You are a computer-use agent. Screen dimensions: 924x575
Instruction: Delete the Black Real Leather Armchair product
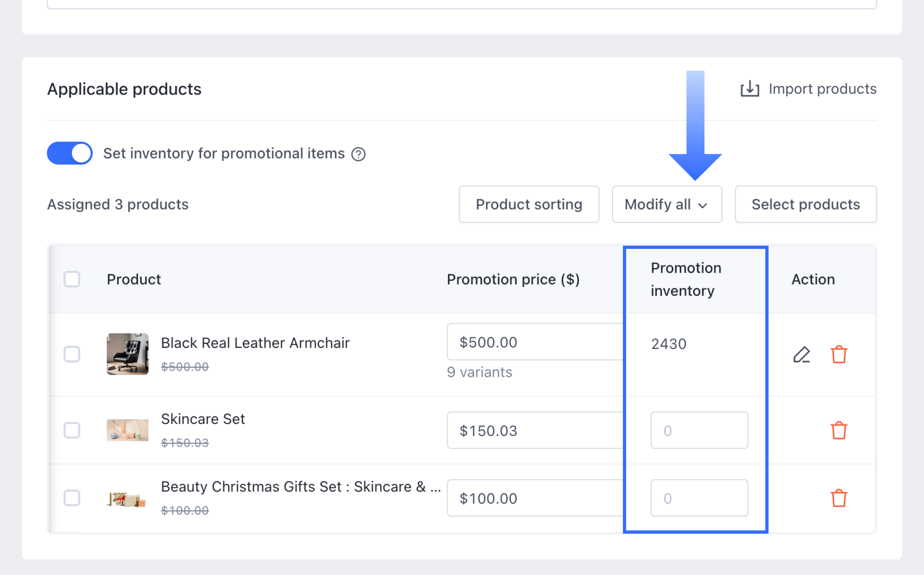coord(838,354)
